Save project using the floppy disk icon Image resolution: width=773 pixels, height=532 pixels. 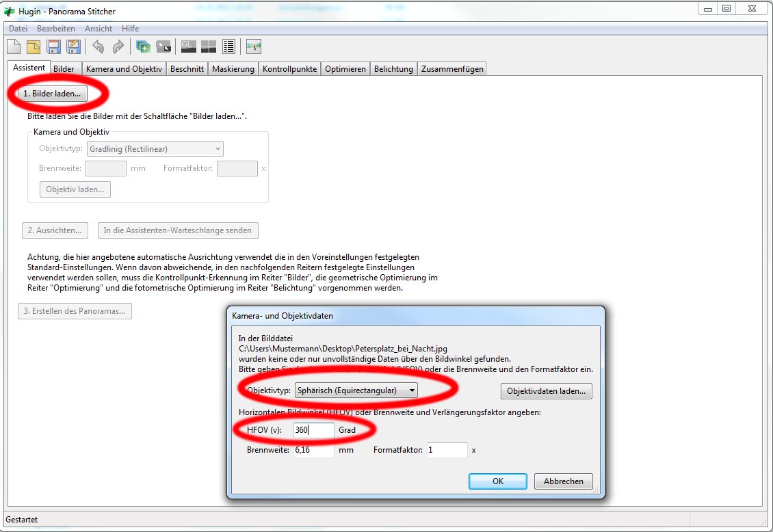tap(54, 46)
